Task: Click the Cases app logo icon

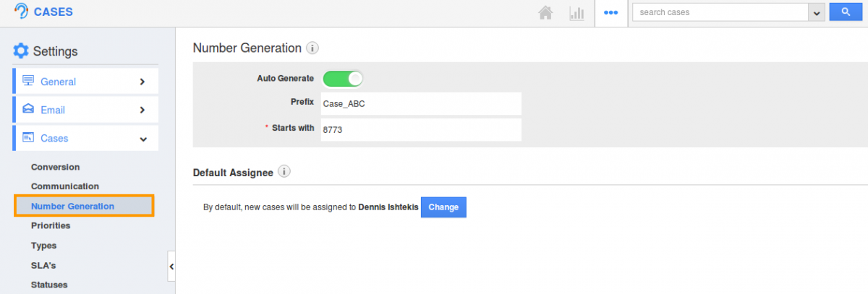Action: coord(21,12)
